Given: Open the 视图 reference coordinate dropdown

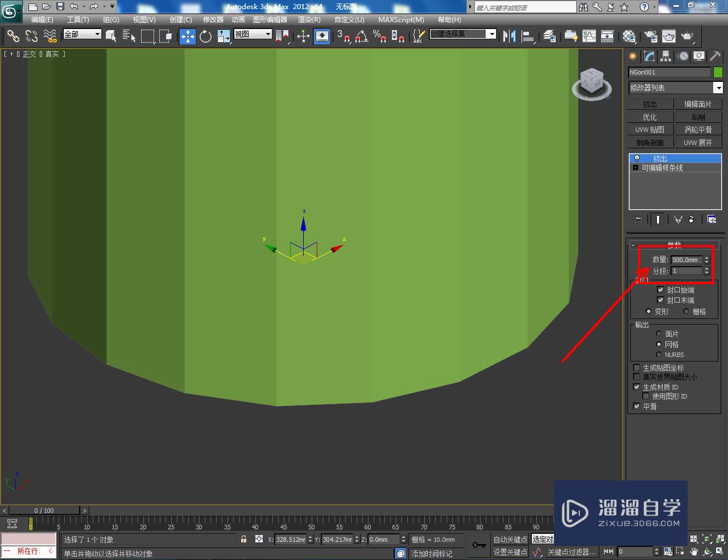Looking at the screenshot, I should click(253, 34).
